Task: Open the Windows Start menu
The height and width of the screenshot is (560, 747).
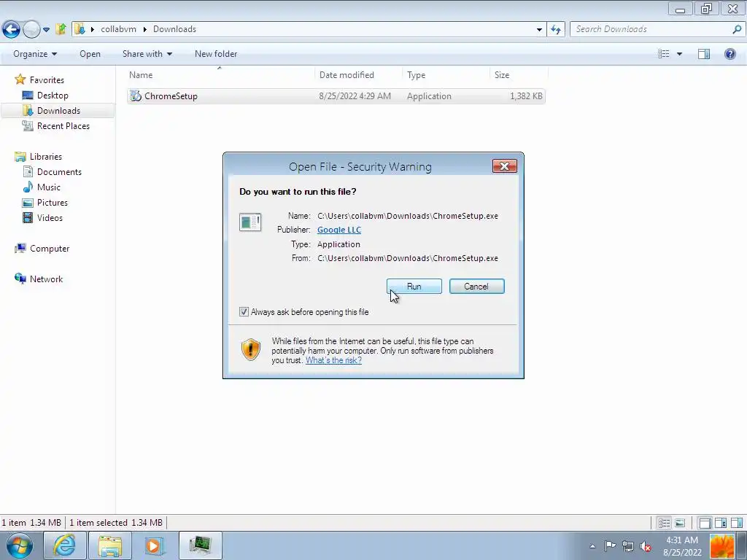Action: click(x=19, y=545)
